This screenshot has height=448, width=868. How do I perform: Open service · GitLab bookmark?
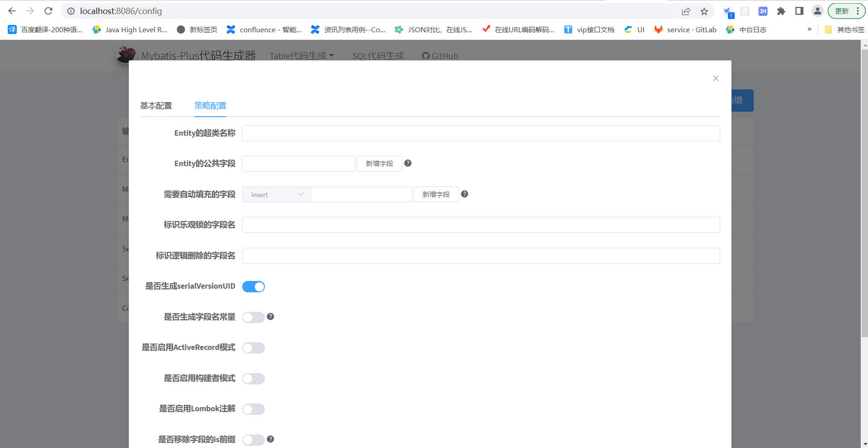pyautogui.click(x=685, y=30)
